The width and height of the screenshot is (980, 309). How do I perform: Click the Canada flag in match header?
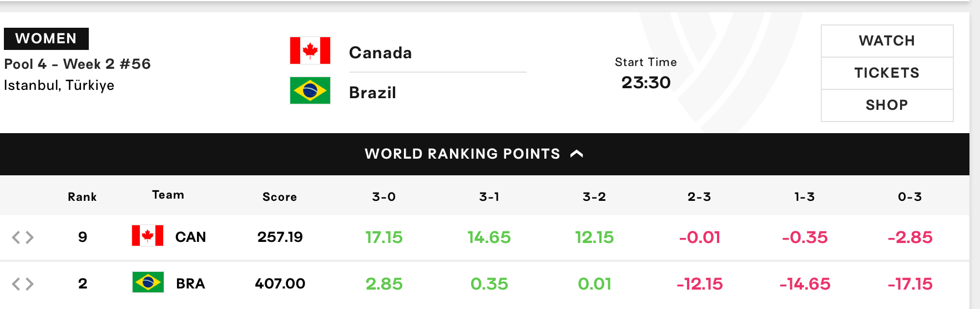pos(310,51)
